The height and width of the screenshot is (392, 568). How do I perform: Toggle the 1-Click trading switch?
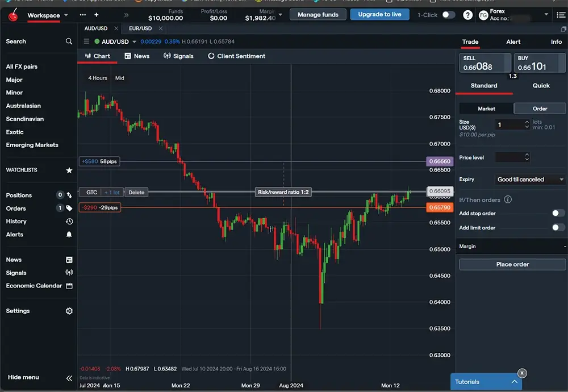pos(448,15)
